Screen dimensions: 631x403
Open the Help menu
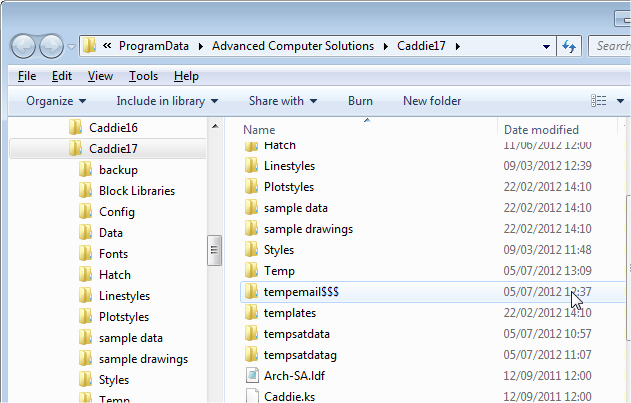(x=186, y=76)
